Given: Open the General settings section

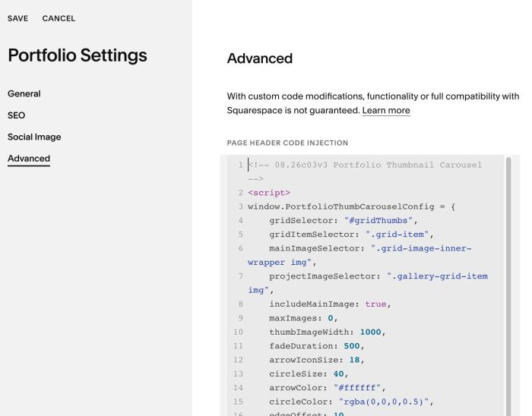Looking at the screenshot, I should point(24,94).
